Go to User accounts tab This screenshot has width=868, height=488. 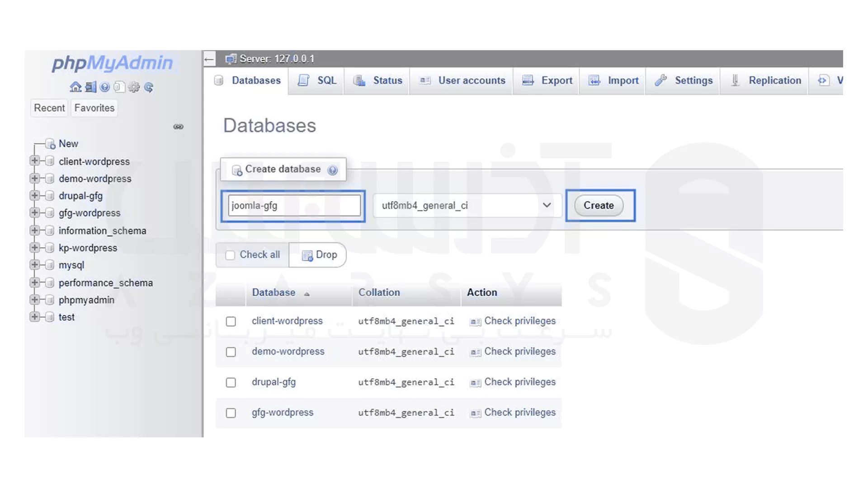(462, 80)
